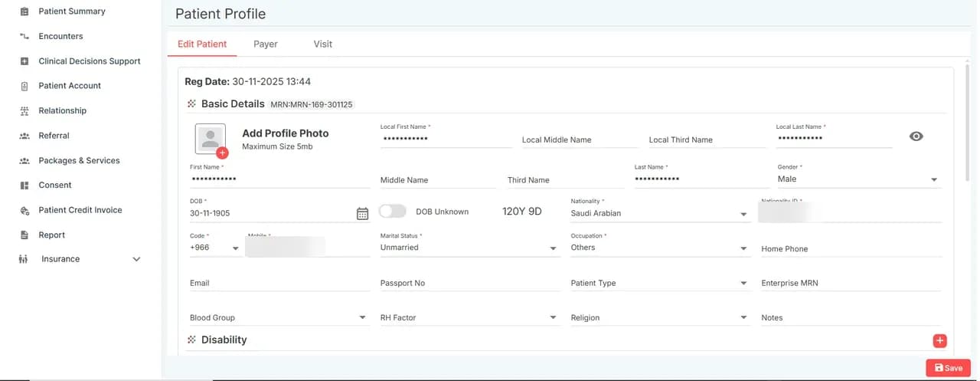The width and height of the screenshot is (980, 381).
Task: Add a disability with the red plus
Action: [940, 341]
